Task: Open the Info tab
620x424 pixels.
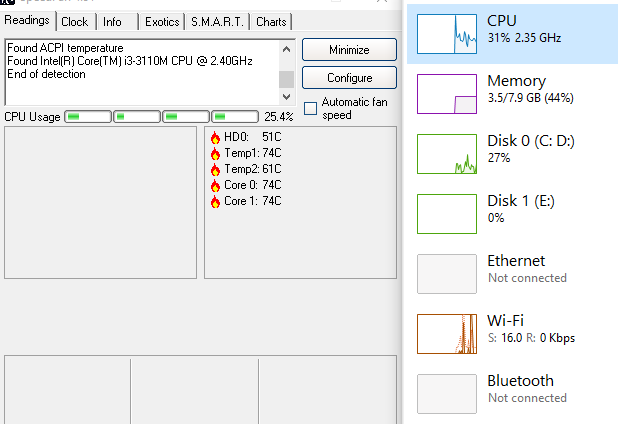Action: [112, 22]
